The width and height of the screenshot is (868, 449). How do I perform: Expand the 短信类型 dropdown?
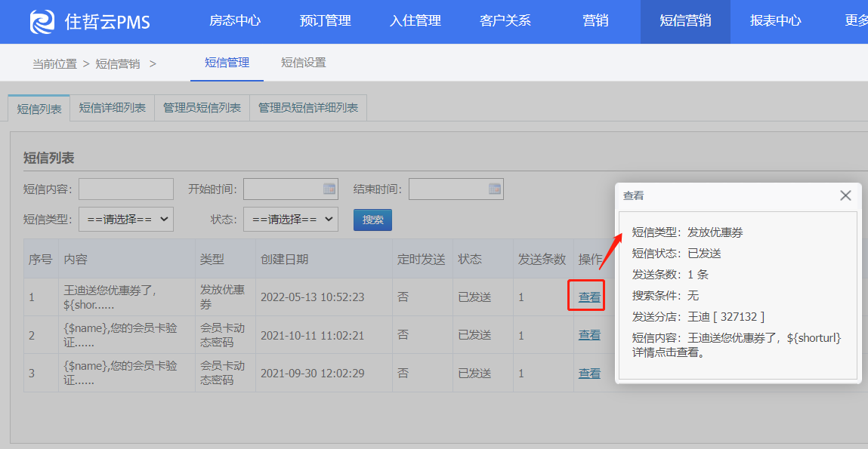tap(126, 219)
